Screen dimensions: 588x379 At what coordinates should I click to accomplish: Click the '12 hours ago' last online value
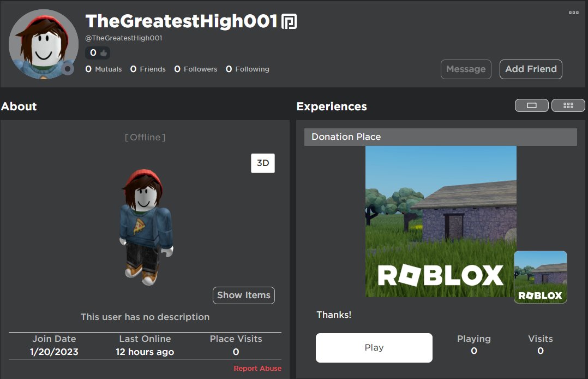pyautogui.click(x=145, y=352)
